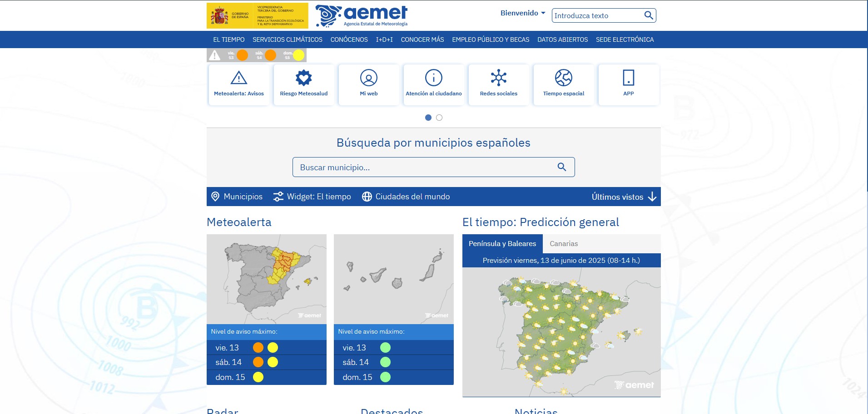Expand the Últimos vistos list

624,197
